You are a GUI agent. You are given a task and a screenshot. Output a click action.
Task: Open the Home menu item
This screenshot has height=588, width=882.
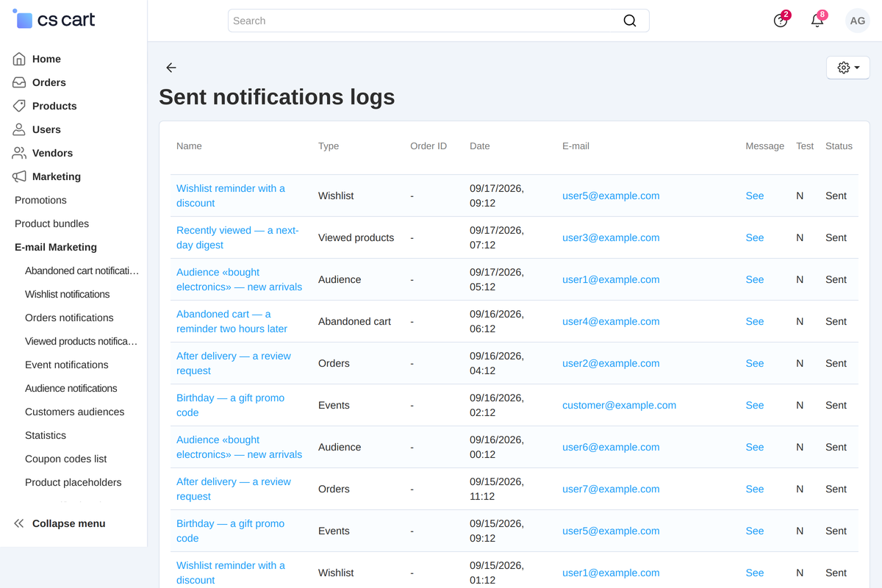click(x=46, y=59)
